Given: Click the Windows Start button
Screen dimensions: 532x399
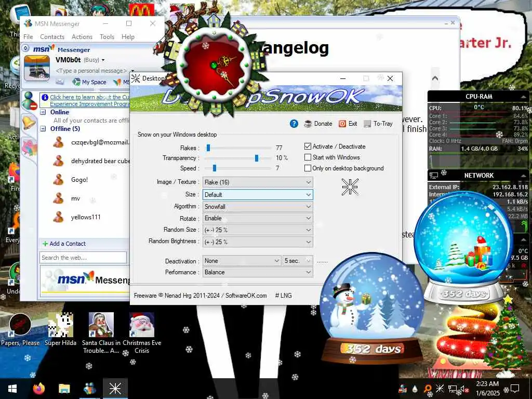Looking at the screenshot, I should click(12, 389).
